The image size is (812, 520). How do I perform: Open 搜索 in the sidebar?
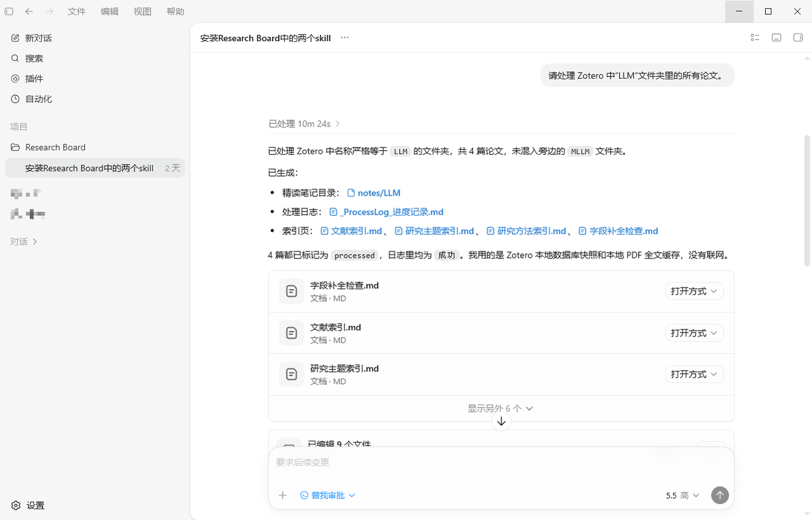point(95,58)
